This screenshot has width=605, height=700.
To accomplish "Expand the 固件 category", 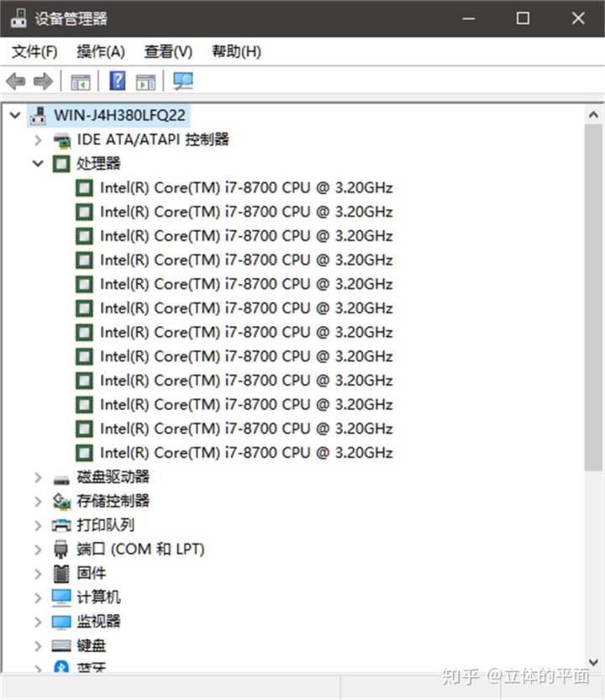I will [39, 574].
